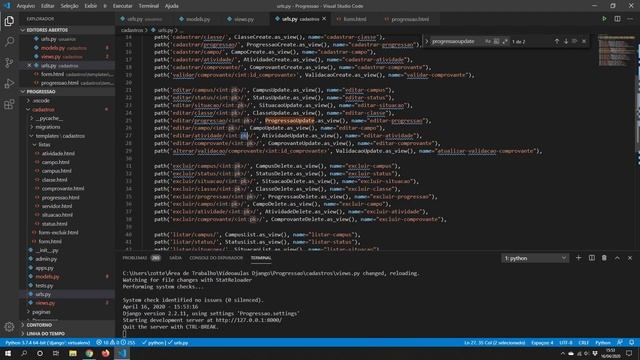Open Windows Action Center notifications

tap(629, 353)
